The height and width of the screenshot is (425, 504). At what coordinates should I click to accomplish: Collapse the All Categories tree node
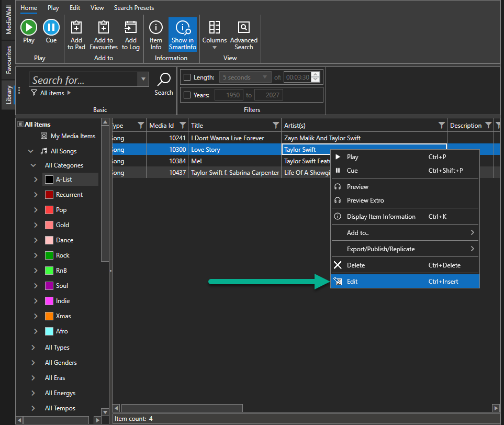33,165
